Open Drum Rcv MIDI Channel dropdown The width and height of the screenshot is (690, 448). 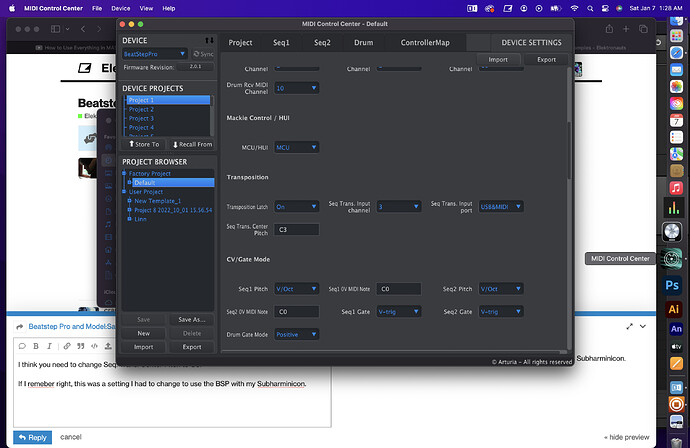(296, 88)
